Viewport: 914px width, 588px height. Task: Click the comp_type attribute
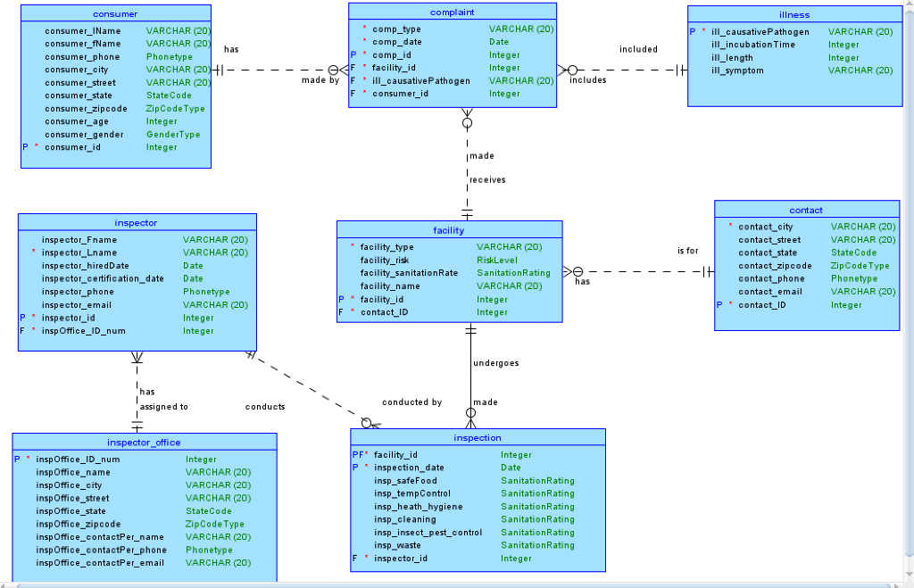point(396,29)
